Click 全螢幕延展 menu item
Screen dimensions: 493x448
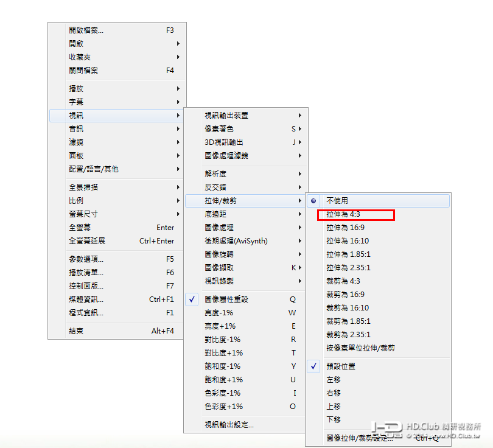[x=116, y=241]
